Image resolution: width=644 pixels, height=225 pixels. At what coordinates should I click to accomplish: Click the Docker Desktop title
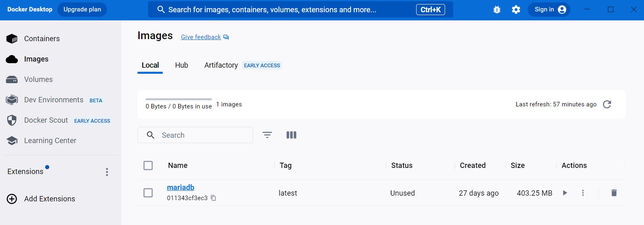[x=30, y=9]
